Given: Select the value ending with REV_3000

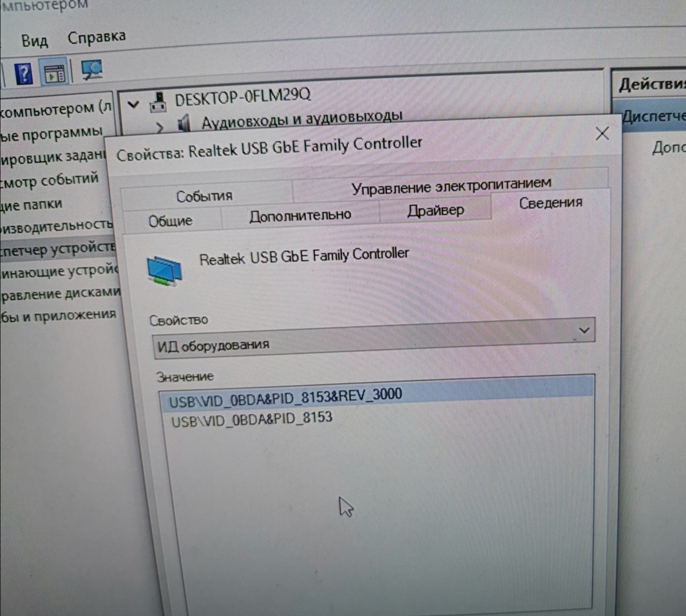Looking at the screenshot, I should [285, 397].
